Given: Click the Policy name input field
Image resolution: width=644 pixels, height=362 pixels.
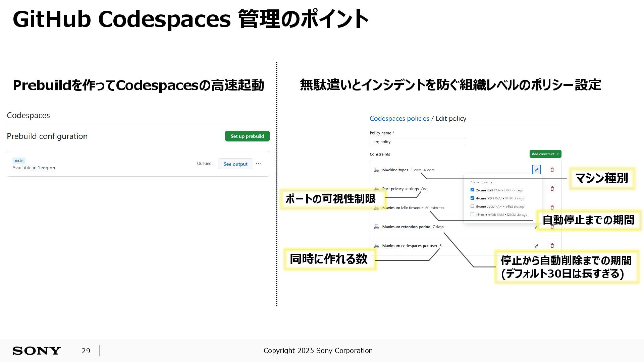Looking at the screenshot, I should coord(417,142).
